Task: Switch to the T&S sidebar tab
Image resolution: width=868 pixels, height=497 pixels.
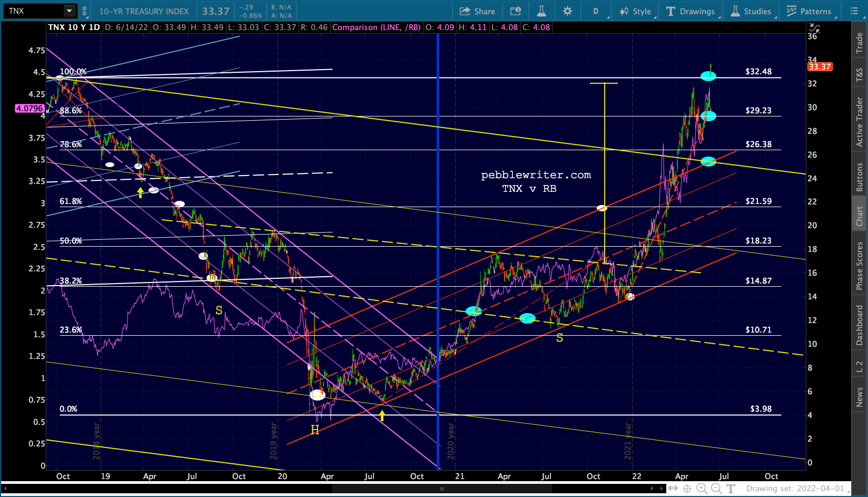Action: [860, 75]
